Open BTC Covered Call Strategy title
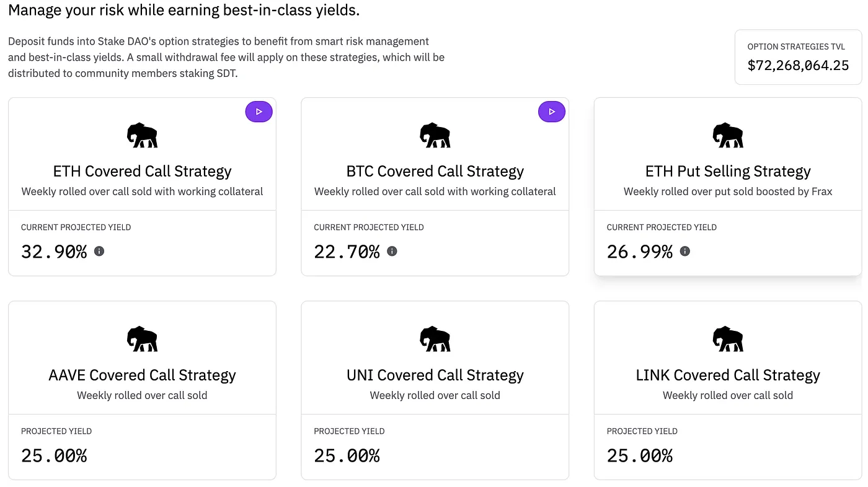This screenshot has width=868, height=487. 435,171
